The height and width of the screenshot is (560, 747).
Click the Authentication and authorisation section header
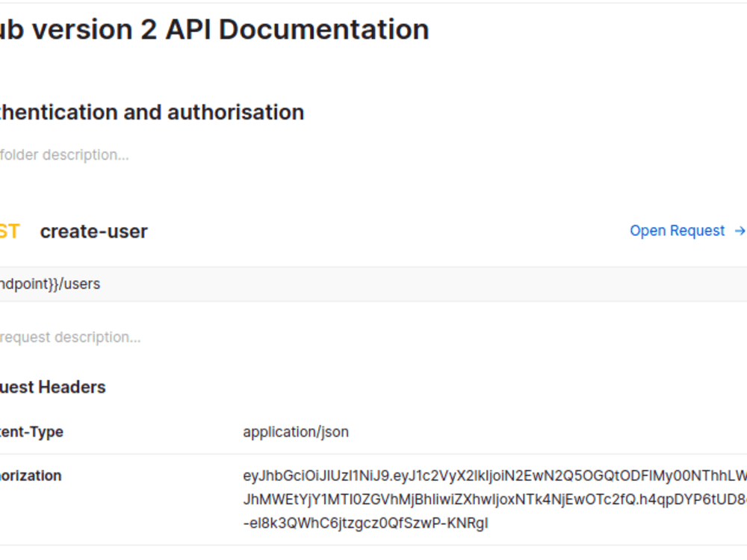point(152,112)
